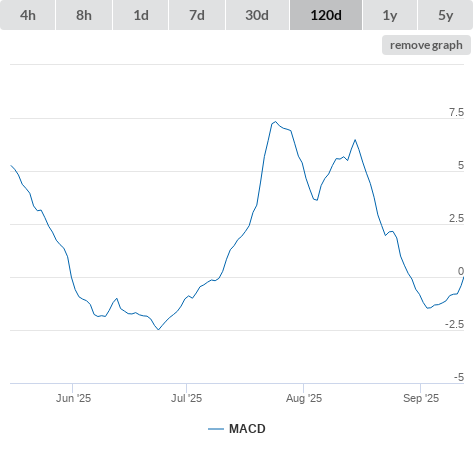Click the 2.5 y-axis value

click(x=456, y=218)
